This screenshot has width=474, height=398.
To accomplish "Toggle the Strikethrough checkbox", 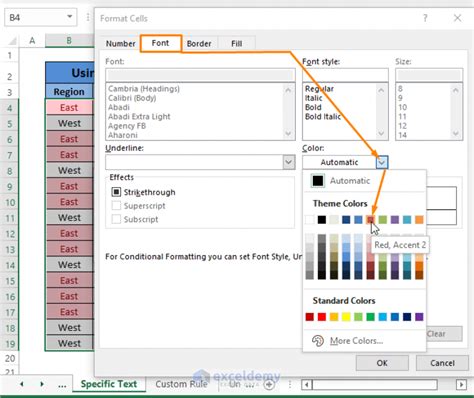I will pyautogui.click(x=116, y=192).
